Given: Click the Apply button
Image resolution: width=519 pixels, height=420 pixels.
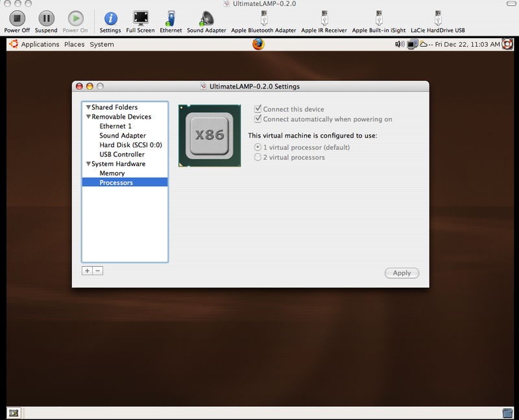Looking at the screenshot, I should [402, 273].
